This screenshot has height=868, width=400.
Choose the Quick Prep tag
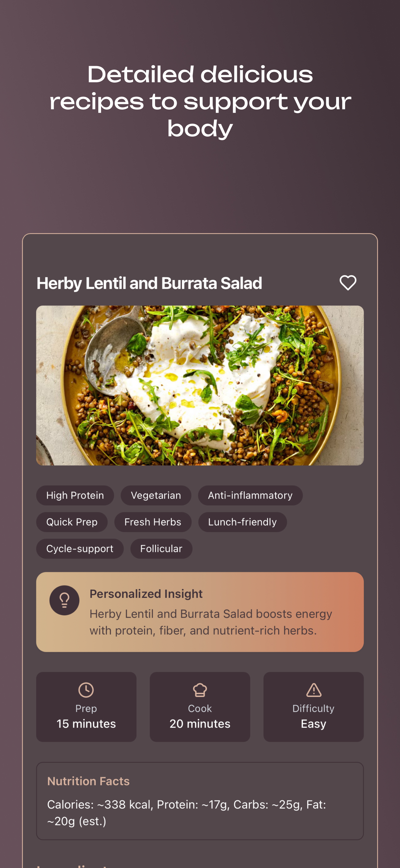coord(72,522)
